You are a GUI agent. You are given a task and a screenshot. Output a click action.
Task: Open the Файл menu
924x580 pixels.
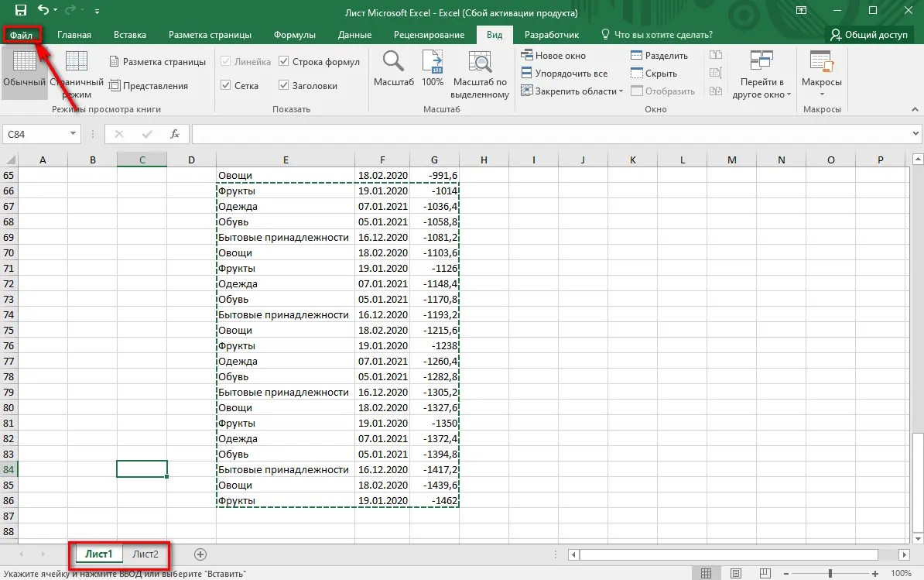(21, 35)
